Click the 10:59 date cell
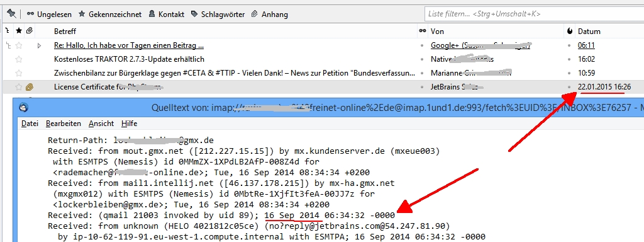This screenshot has height=242, width=644. 586,73
